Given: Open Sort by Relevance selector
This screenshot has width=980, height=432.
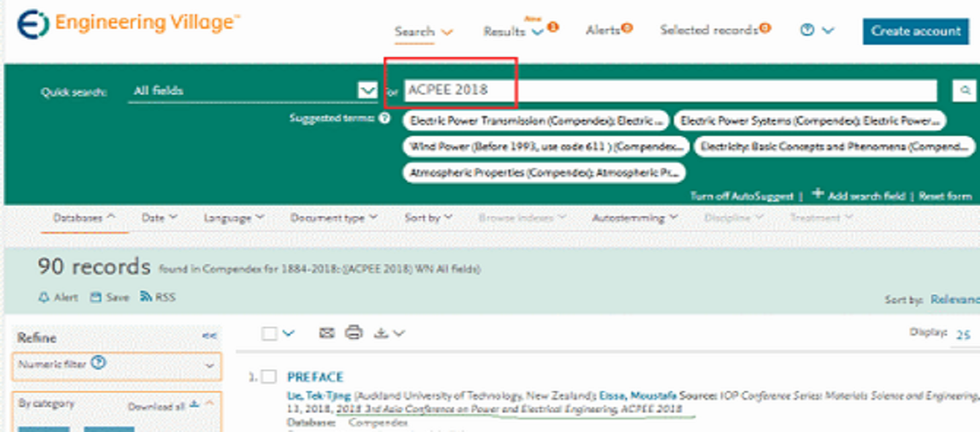Looking at the screenshot, I should [954, 300].
